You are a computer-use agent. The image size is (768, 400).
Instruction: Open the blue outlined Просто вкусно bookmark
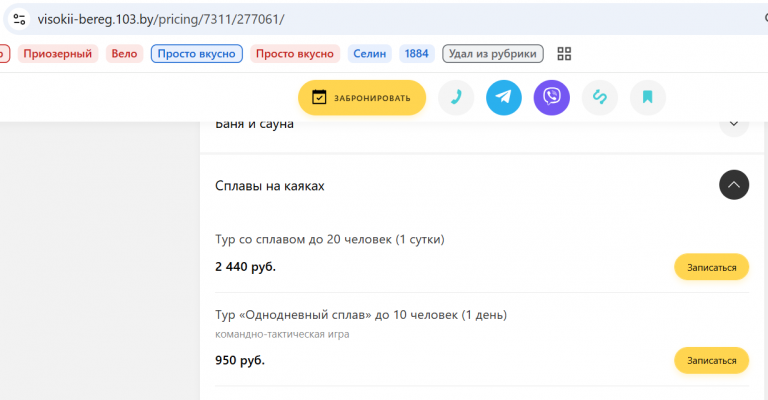(x=196, y=54)
